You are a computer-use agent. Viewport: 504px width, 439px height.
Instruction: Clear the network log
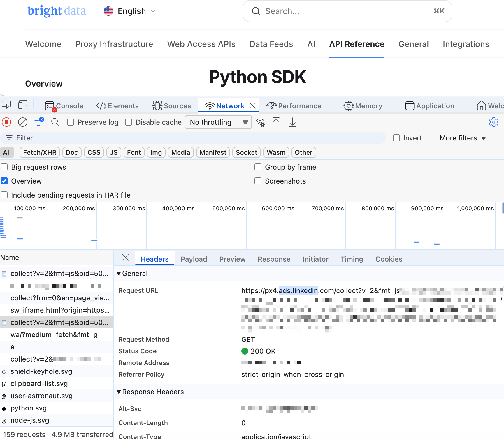coord(23,122)
